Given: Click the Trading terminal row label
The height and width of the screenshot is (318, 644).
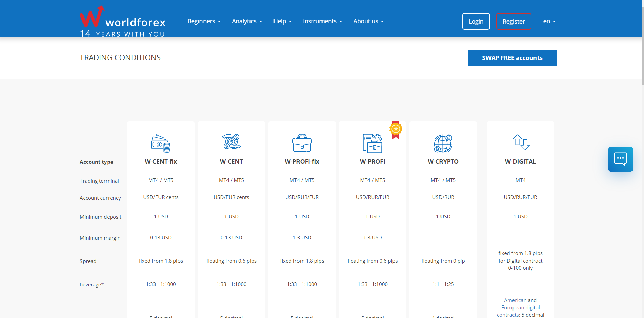Looking at the screenshot, I should 99,181.
